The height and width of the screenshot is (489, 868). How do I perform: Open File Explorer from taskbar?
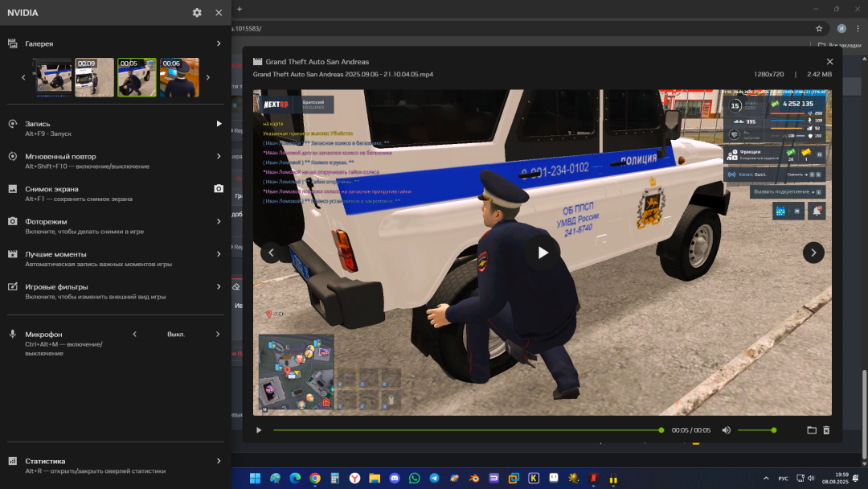(375, 478)
